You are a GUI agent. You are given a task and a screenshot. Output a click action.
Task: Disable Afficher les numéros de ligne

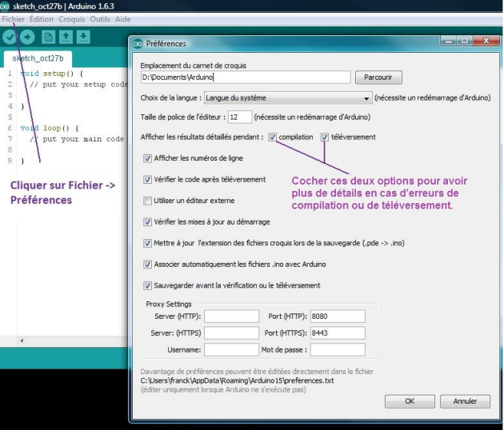[147, 158]
